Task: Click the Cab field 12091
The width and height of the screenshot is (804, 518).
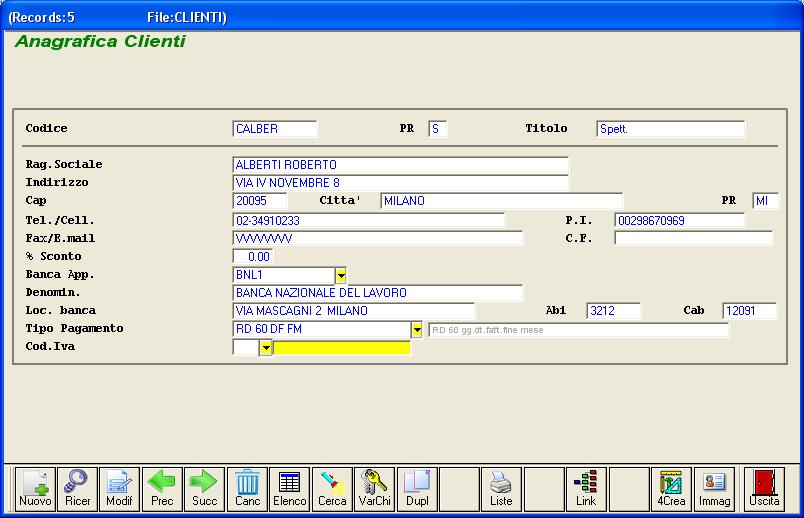Action: (x=750, y=311)
